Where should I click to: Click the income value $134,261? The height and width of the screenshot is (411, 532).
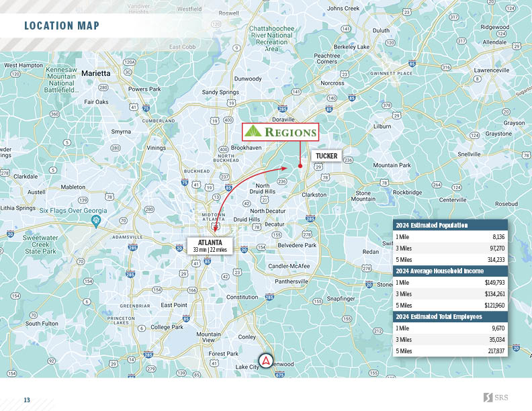click(494, 294)
